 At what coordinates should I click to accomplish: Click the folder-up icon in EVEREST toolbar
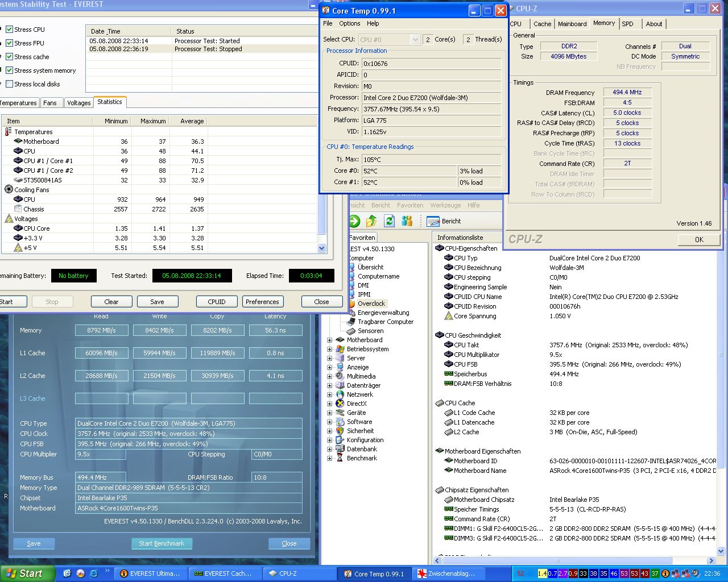371,221
